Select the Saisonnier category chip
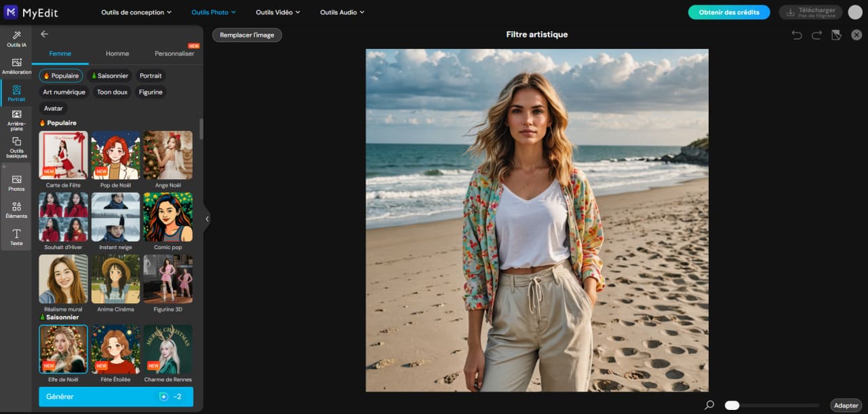Viewport: 868px width, 414px height. 110,76
